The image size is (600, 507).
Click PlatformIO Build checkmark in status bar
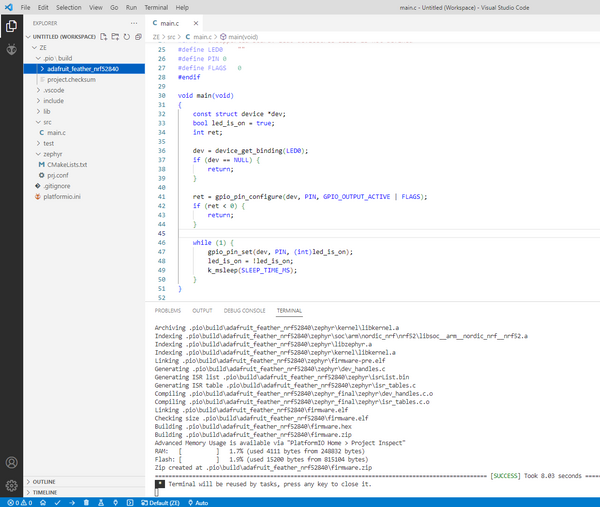click(57, 503)
